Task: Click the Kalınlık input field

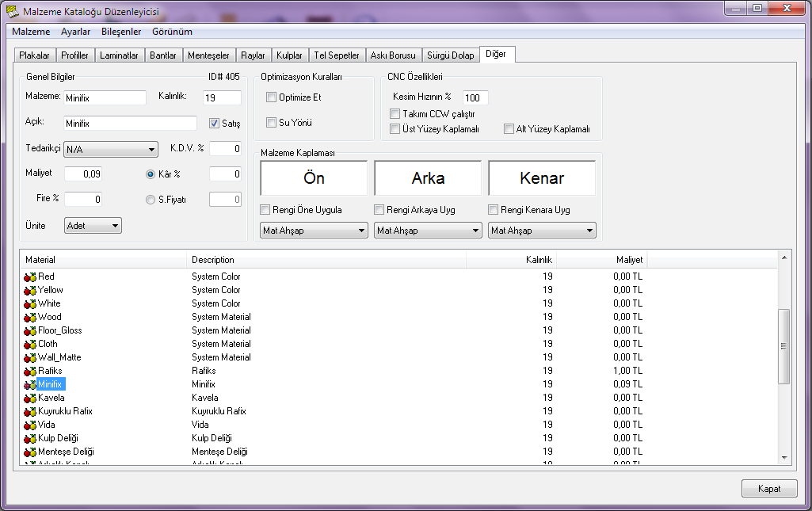Action: tap(222, 98)
